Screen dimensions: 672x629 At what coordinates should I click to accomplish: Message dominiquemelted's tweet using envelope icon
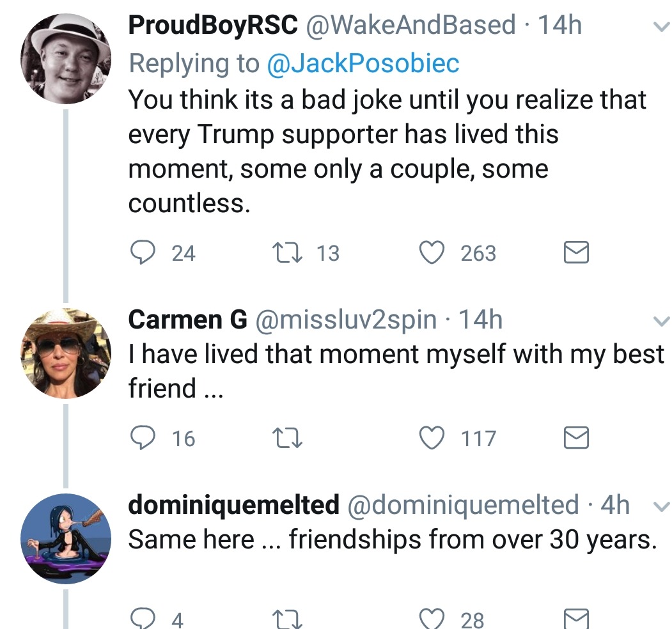click(x=575, y=619)
